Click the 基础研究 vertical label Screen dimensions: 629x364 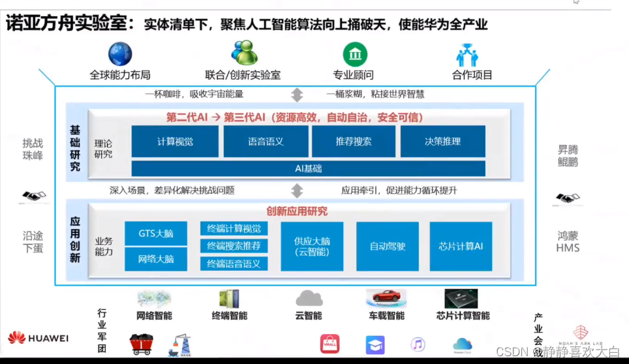pos(75,148)
